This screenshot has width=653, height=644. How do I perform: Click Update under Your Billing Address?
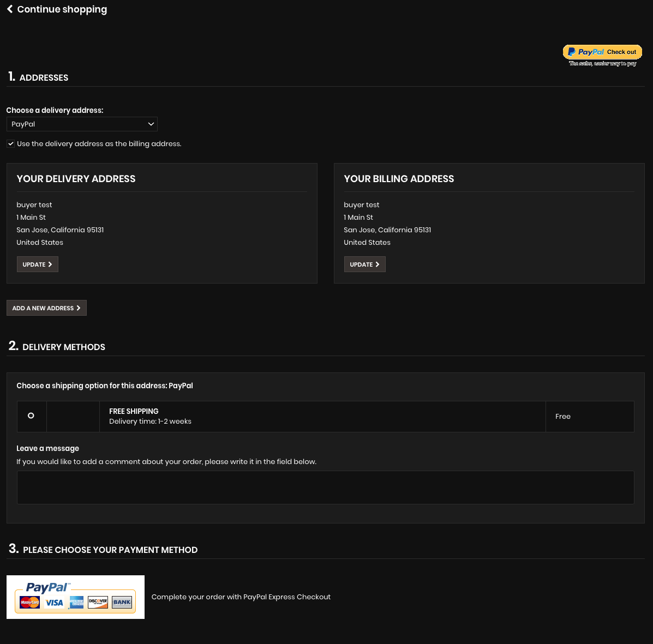point(365,264)
